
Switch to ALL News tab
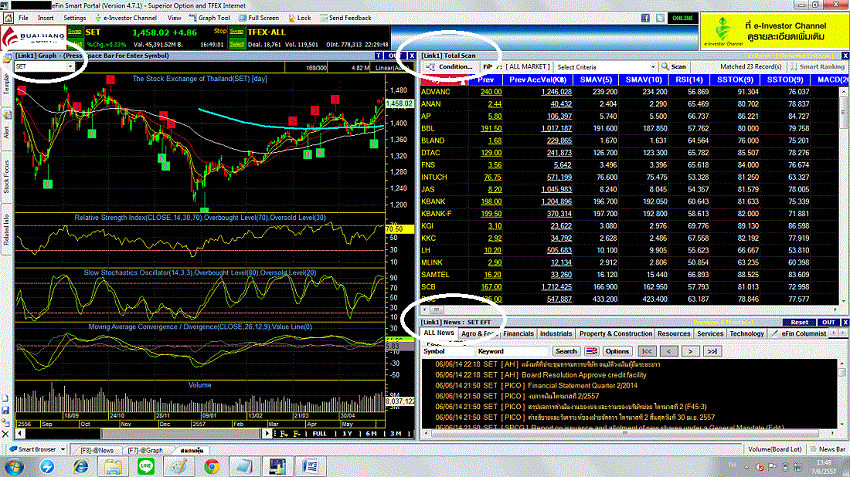tap(439, 333)
